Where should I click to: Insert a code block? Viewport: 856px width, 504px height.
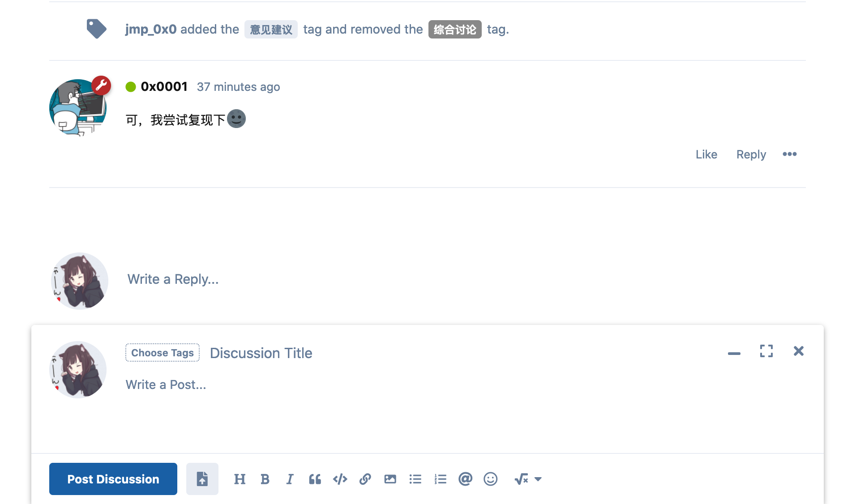(340, 479)
